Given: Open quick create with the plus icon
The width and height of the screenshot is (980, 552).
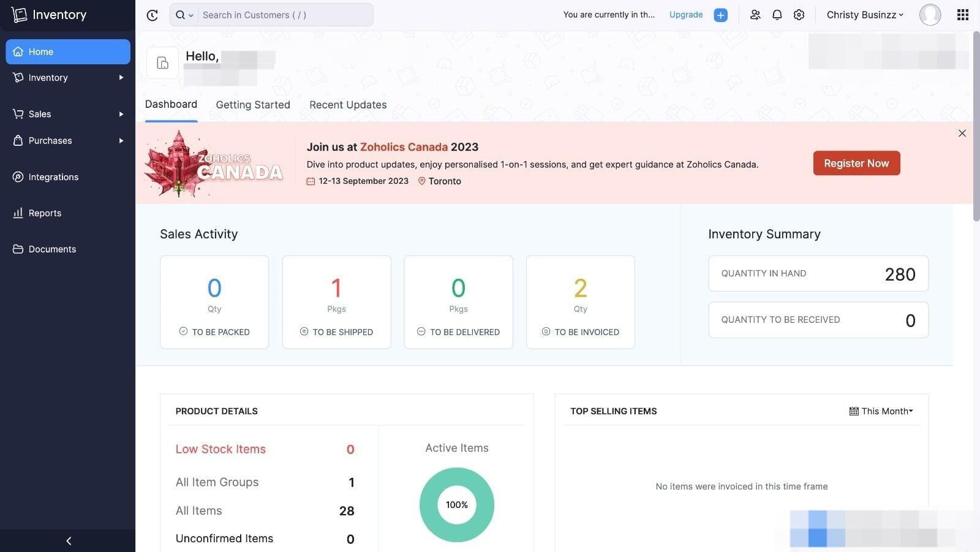Looking at the screenshot, I should coord(720,15).
